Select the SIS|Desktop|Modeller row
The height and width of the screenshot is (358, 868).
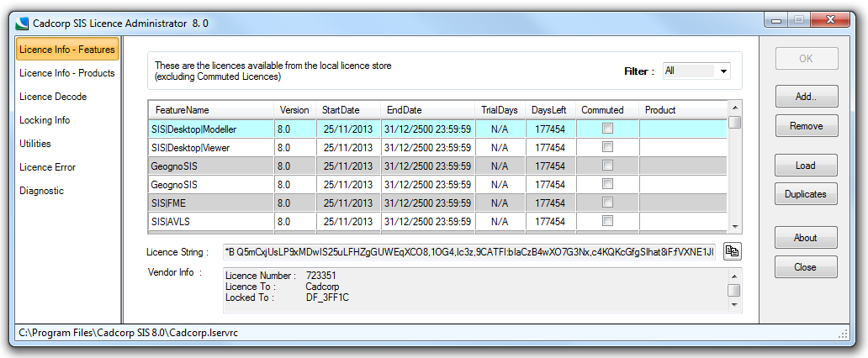[x=438, y=129]
